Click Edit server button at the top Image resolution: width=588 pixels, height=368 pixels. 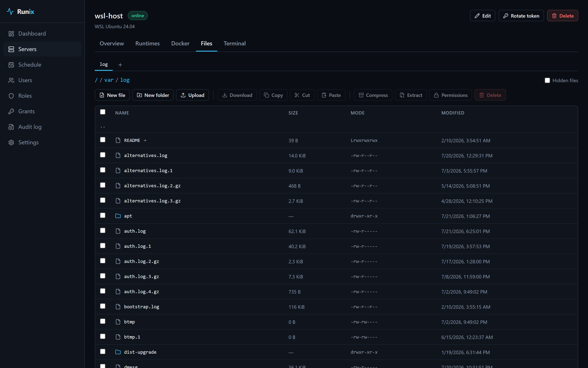tap(483, 16)
